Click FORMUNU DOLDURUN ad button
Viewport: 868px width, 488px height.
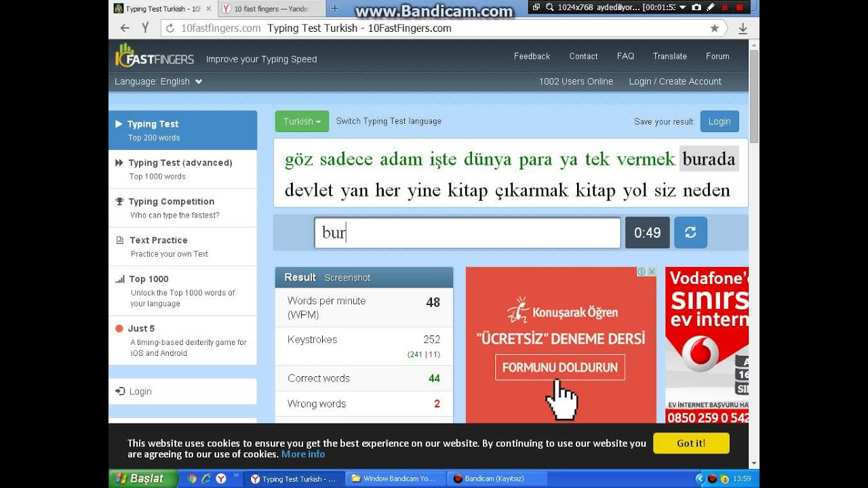point(560,367)
